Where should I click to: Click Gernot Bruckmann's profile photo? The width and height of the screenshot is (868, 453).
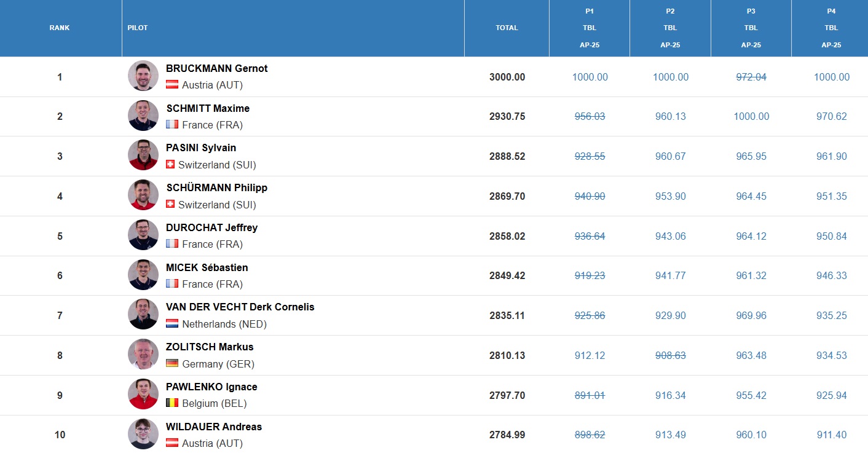click(143, 76)
